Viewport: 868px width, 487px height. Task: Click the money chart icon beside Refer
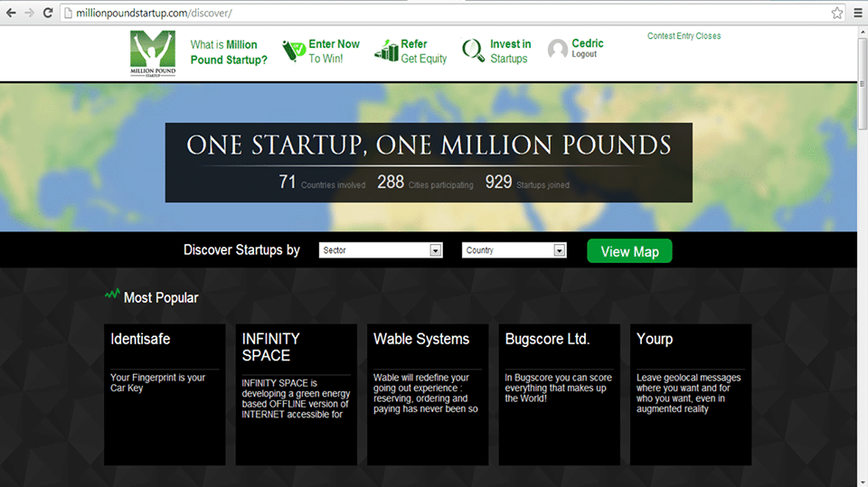pyautogui.click(x=386, y=51)
